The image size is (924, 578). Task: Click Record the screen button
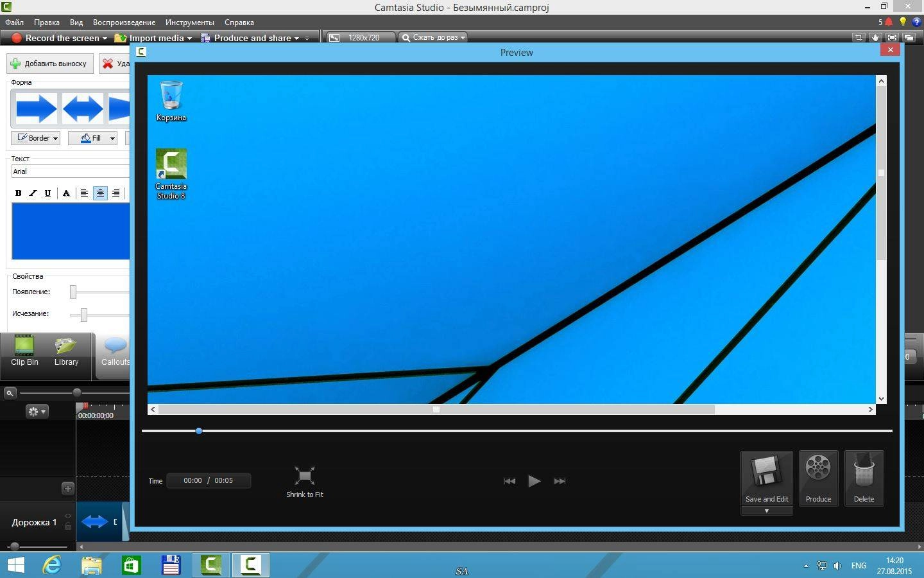[x=56, y=38]
